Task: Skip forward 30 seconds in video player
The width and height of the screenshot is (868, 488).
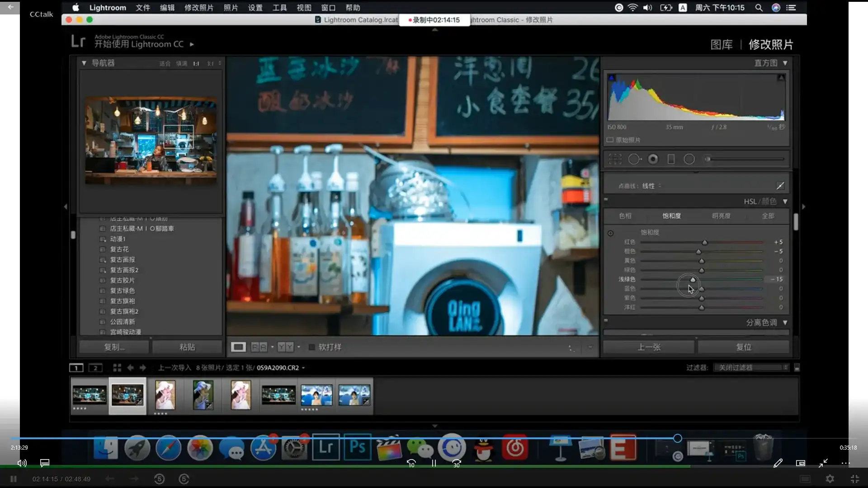Action: pyautogui.click(x=457, y=463)
